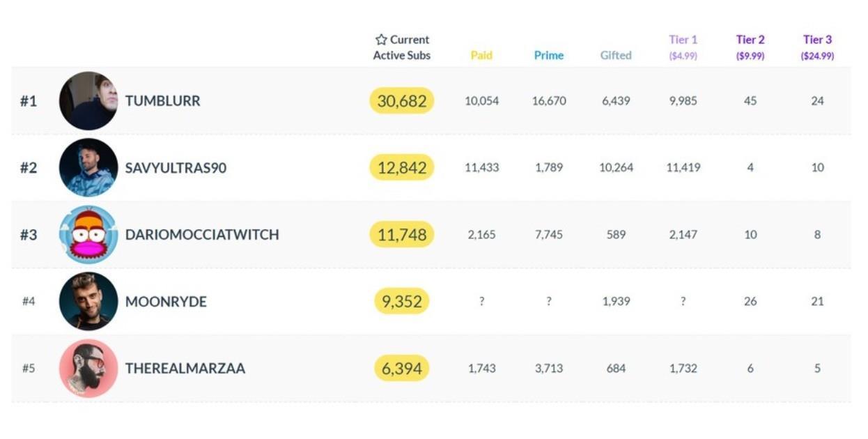Click DARIOMOCCIATWITCH's cartoon avatar
The height and width of the screenshot is (439, 868).
tap(88, 235)
